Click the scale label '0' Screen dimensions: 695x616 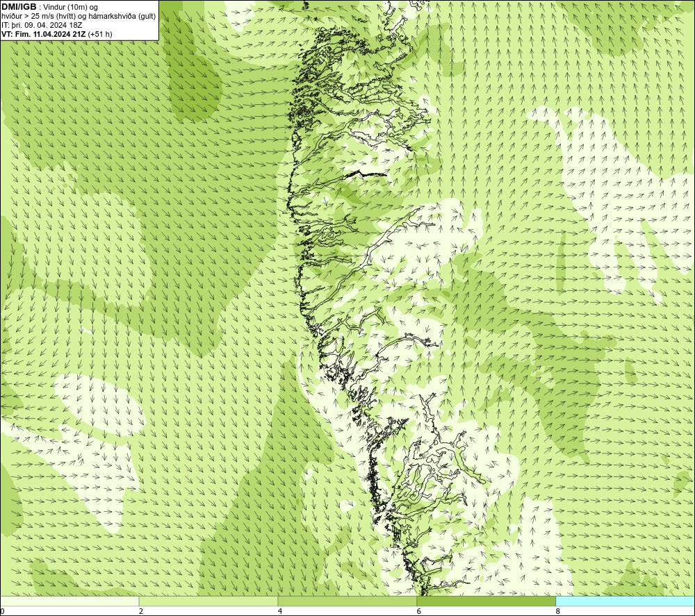click(2, 612)
